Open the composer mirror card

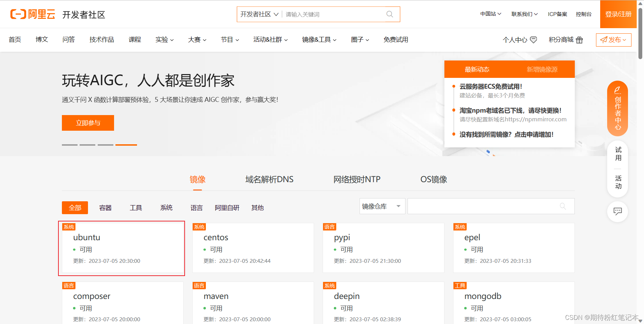tap(122, 303)
